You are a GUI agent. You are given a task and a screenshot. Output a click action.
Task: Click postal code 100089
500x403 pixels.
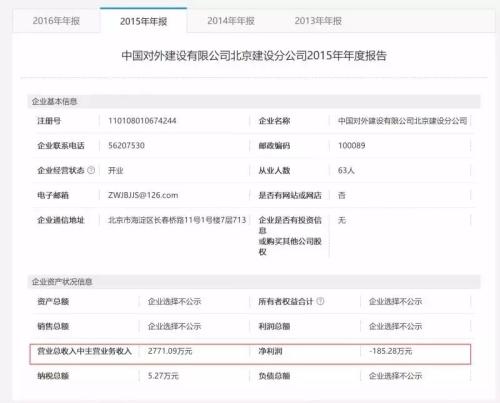click(x=352, y=145)
